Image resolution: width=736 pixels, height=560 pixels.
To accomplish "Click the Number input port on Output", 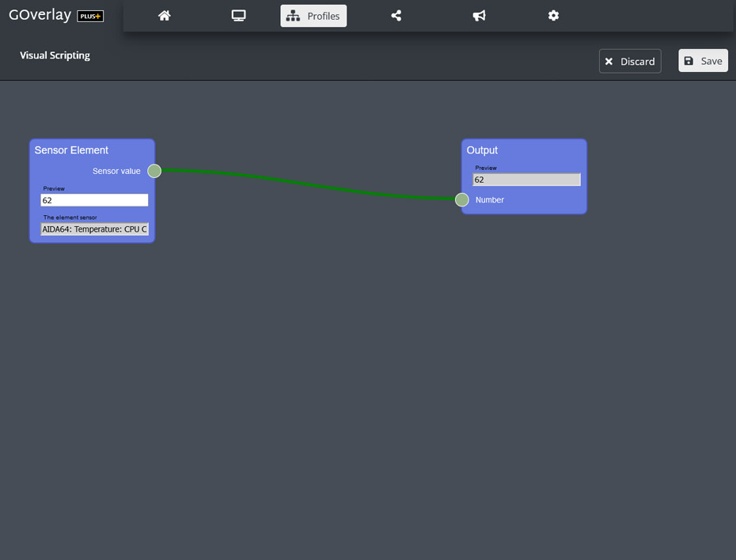I will click(462, 200).
